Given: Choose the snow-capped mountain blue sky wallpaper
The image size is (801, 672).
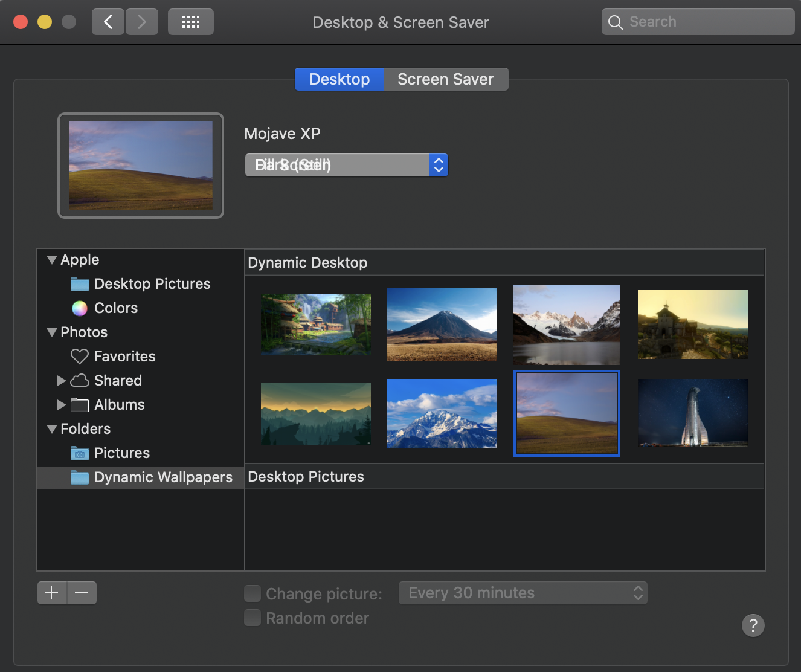Looking at the screenshot, I should [x=442, y=413].
